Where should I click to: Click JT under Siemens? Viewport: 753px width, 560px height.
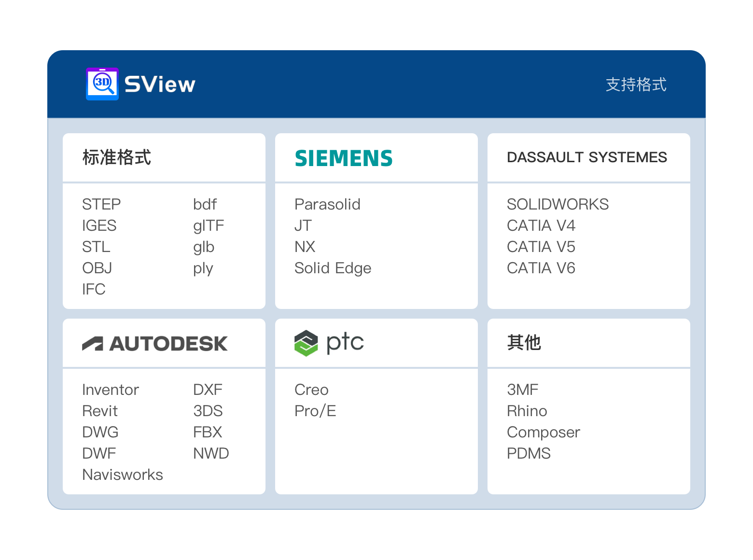tap(303, 225)
